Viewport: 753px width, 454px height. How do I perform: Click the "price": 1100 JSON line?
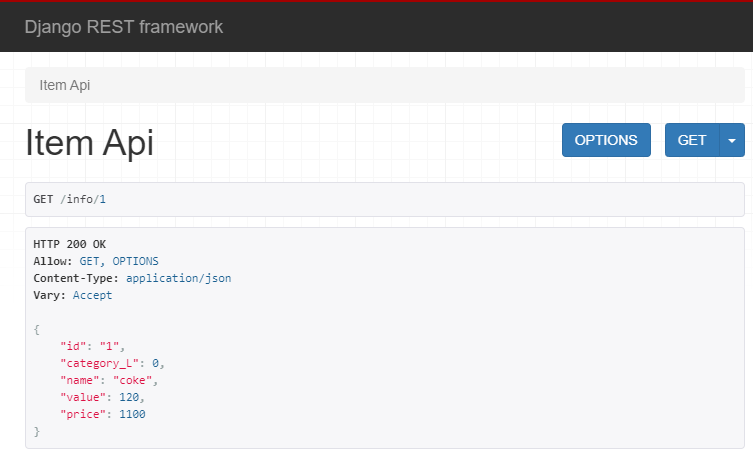pyautogui.click(x=102, y=414)
